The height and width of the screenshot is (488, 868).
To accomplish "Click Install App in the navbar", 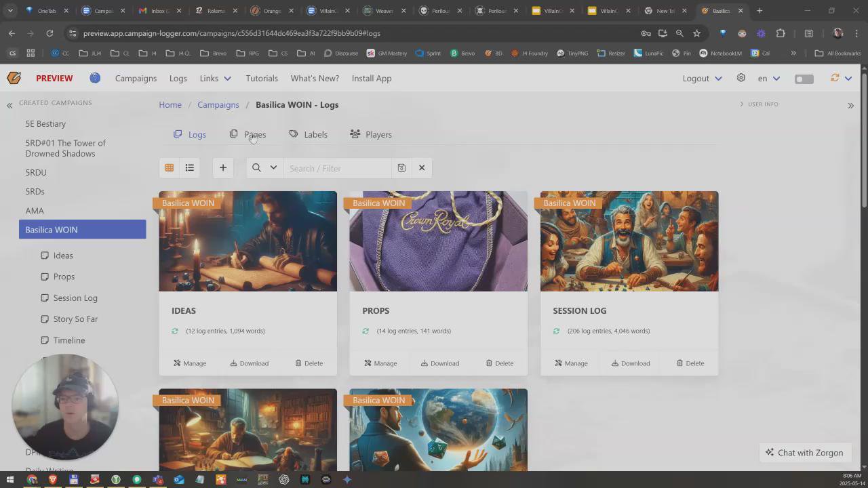I will [x=372, y=78].
